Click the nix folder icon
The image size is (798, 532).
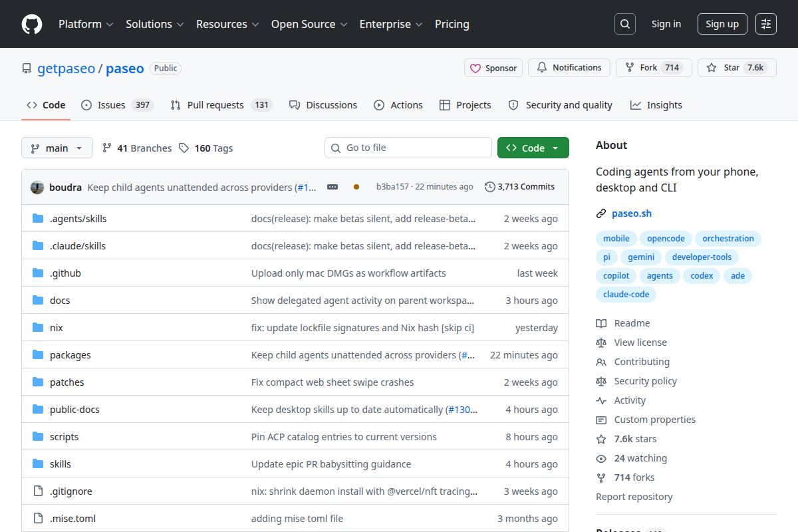[x=38, y=328]
